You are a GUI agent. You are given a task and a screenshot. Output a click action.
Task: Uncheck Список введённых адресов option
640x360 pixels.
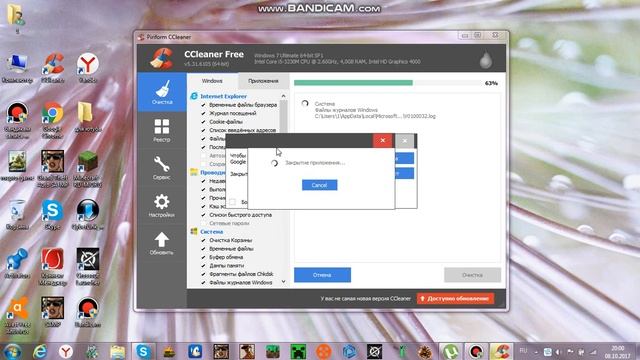pos(203,130)
